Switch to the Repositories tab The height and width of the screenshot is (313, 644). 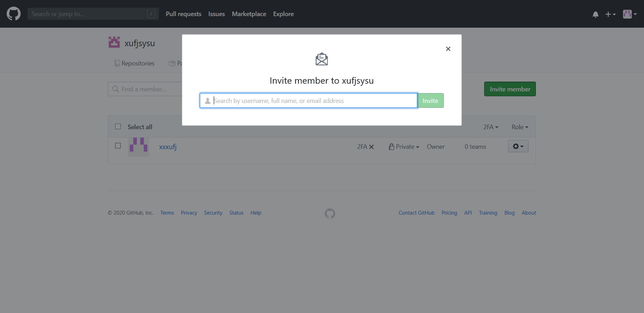point(135,63)
